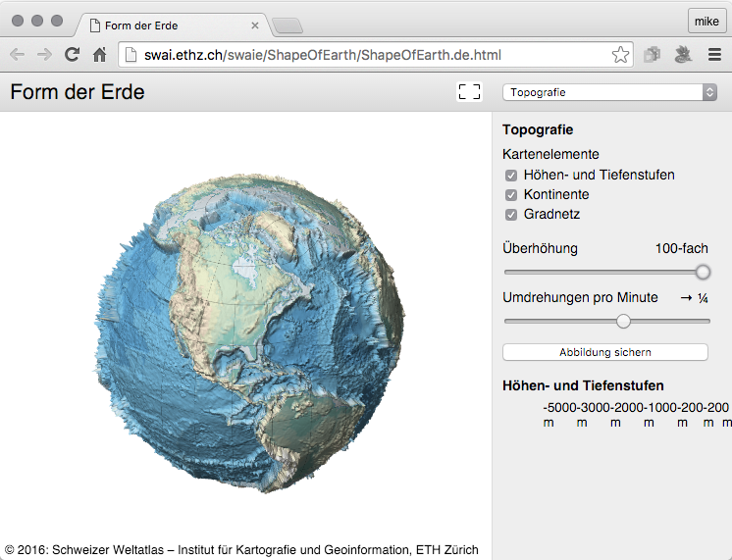Click the Umdrehungen pro Minute slider handle
This screenshot has height=560, width=732.
[623, 321]
